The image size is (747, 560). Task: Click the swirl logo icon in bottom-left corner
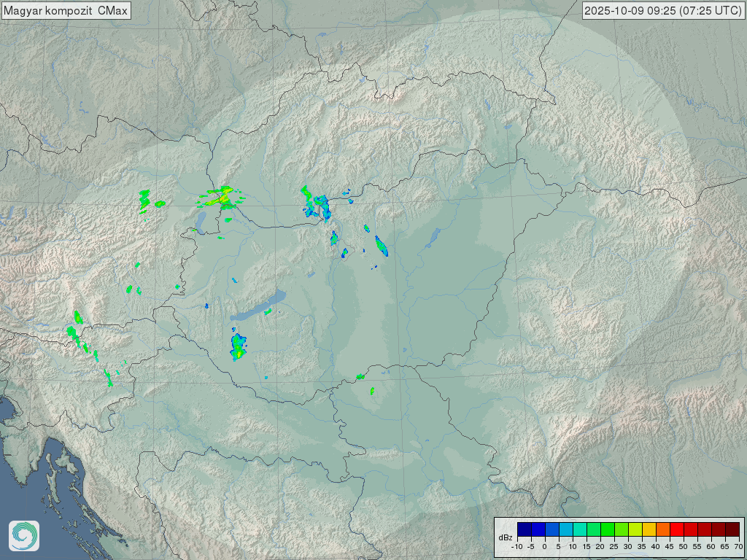click(x=24, y=536)
